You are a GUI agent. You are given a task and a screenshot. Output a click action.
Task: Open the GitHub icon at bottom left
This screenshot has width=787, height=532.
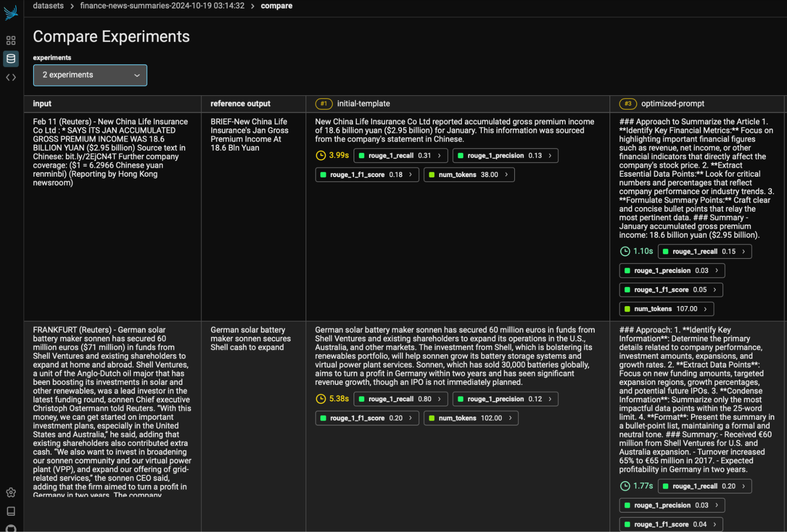[11, 528]
